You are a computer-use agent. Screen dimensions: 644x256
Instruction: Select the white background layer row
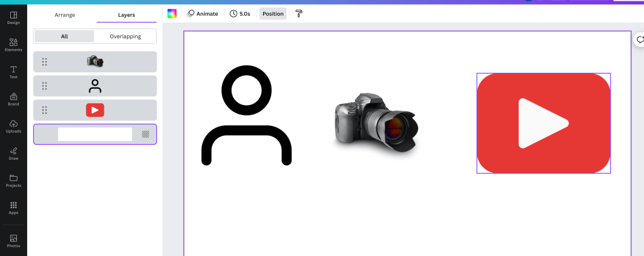point(95,134)
